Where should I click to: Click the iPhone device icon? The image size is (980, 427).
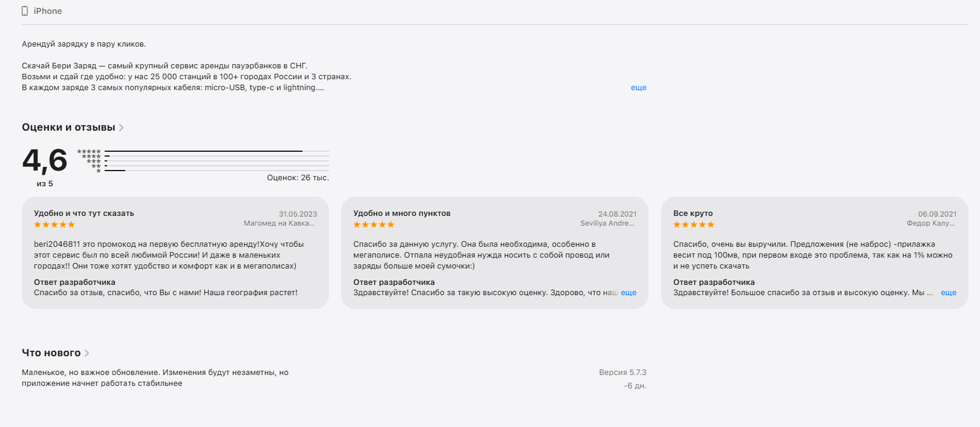(25, 11)
